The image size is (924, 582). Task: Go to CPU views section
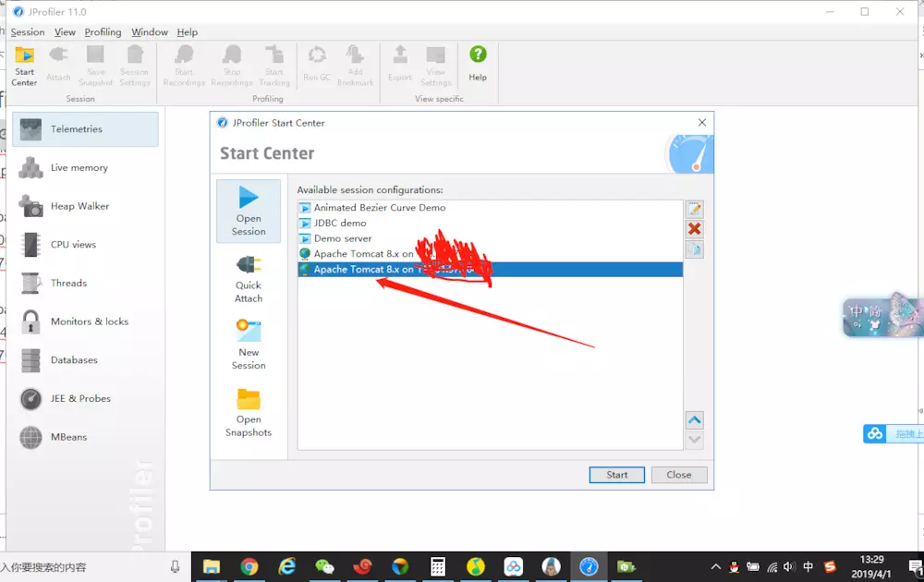click(x=85, y=245)
